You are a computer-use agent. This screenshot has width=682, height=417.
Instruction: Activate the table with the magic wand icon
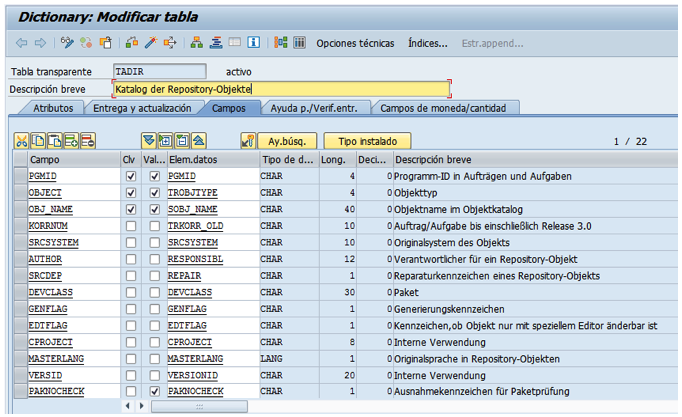[x=150, y=43]
